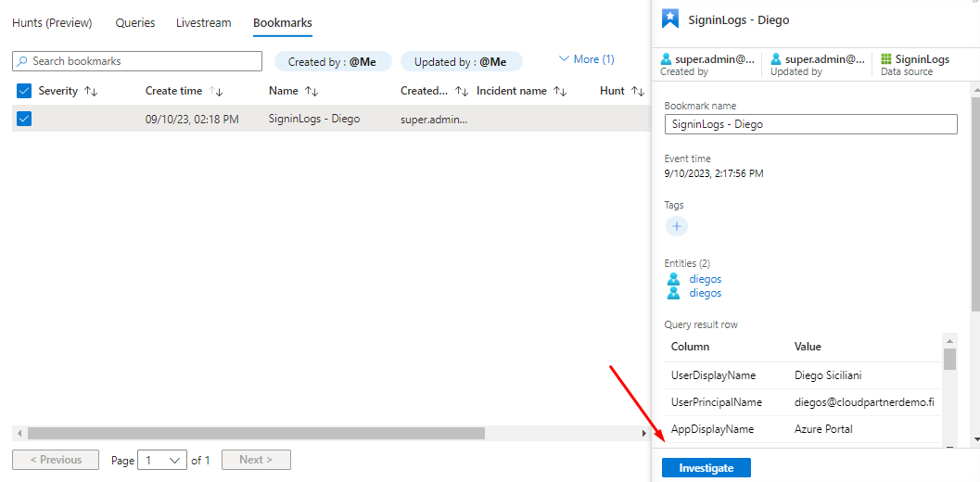Sort bookmarks by Incident name arrows
Viewport: 980px width, 482px height.
click(x=560, y=92)
